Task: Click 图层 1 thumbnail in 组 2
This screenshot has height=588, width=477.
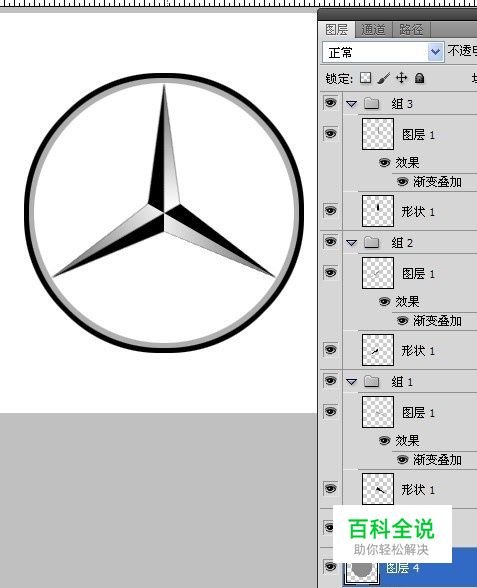Action: (x=378, y=273)
